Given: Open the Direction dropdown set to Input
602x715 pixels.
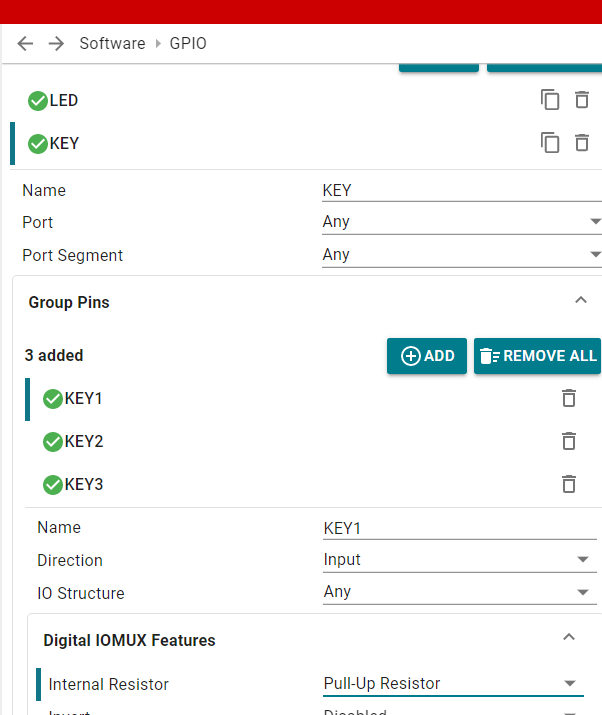Looking at the screenshot, I should coord(460,560).
